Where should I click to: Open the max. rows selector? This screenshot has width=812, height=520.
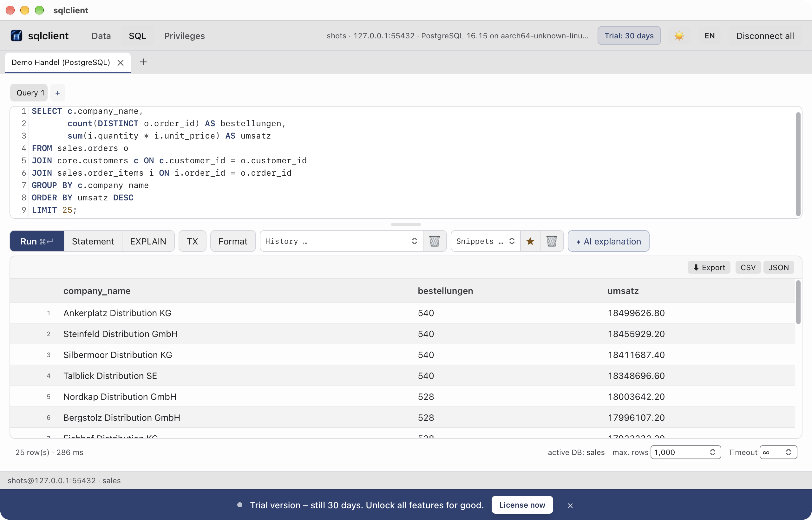(x=686, y=452)
